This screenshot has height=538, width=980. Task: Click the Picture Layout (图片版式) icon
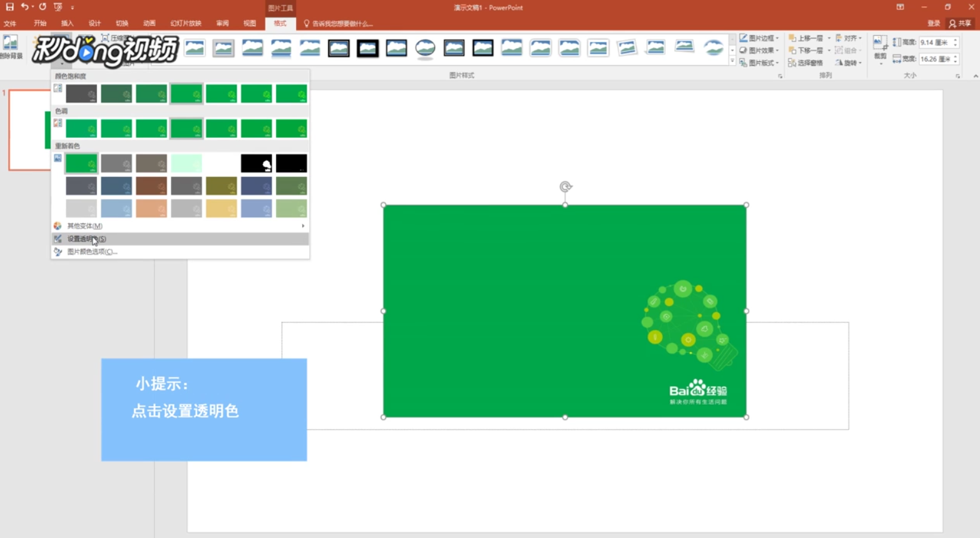point(743,63)
